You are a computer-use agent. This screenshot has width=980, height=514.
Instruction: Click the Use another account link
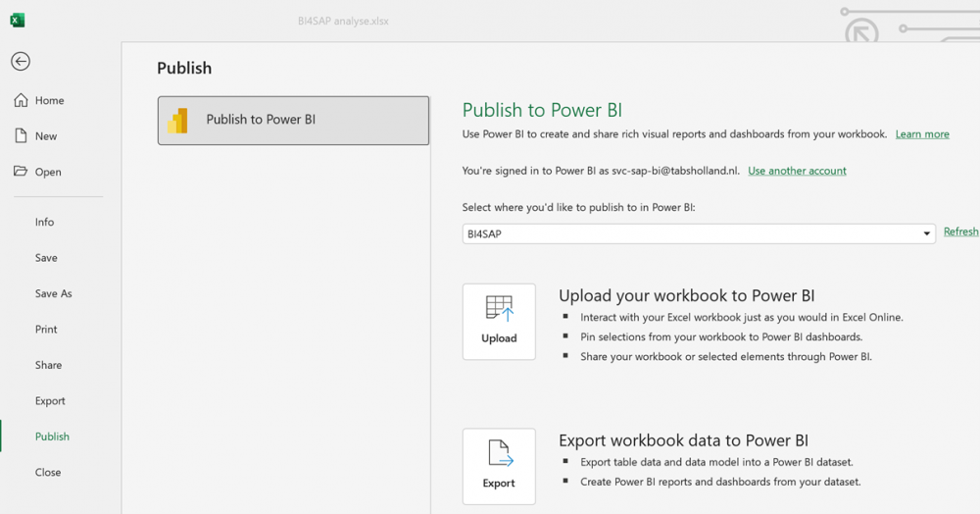(x=797, y=171)
